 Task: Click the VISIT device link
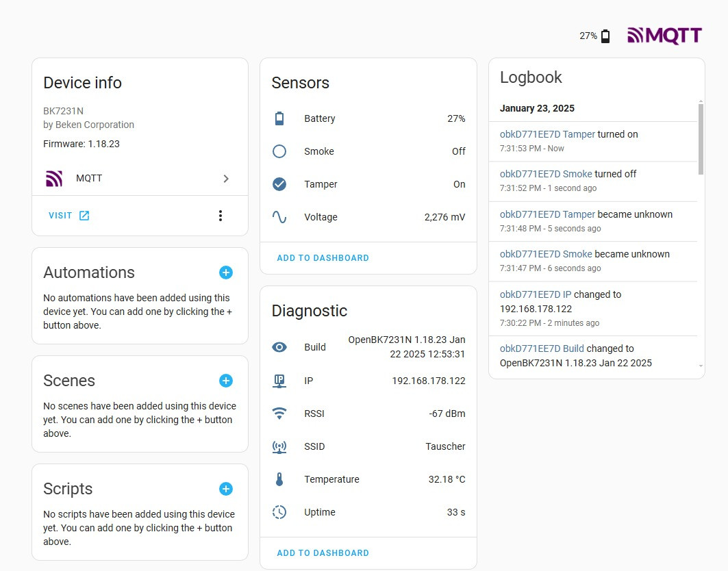(68, 216)
